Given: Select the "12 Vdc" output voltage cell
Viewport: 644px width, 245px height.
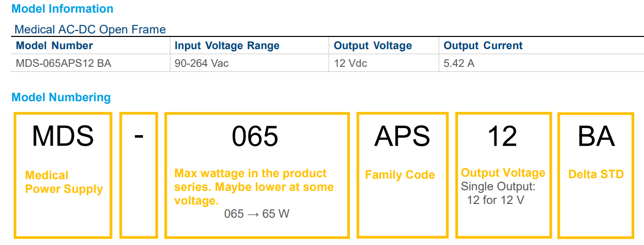Looking at the screenshot, I should (350, 64).
